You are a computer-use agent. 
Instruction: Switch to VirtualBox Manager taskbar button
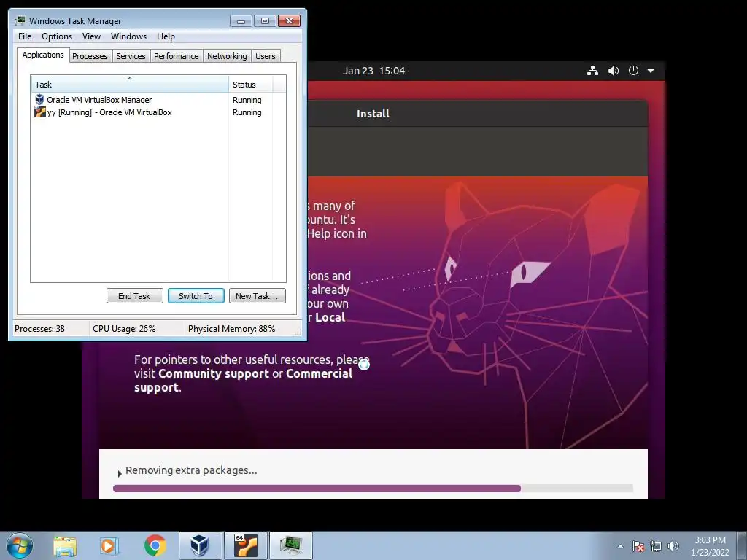click(x=200, y=545)
